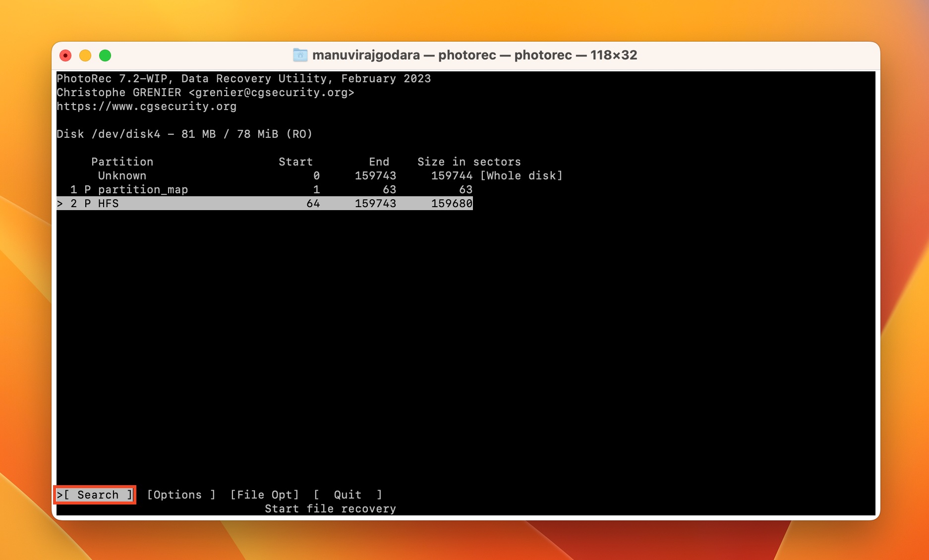Viewport: 929px width, 560px height.
Task: Click the 159744 whole disk size value
Action: (452, 175)
